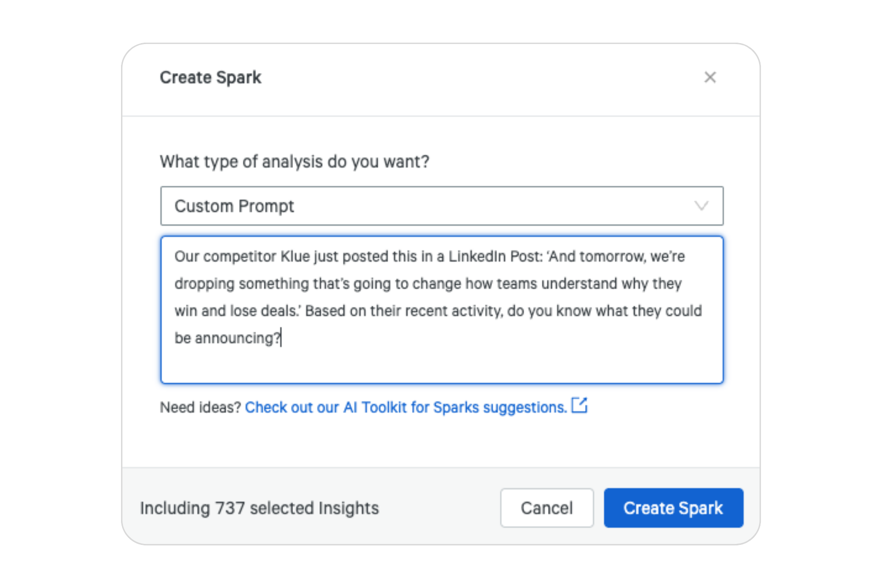Image resolution: width=882 pixels, height=588 pixels.
Task: Click "Including 737 selected Insights" footer text
Action: coord(259,508)
